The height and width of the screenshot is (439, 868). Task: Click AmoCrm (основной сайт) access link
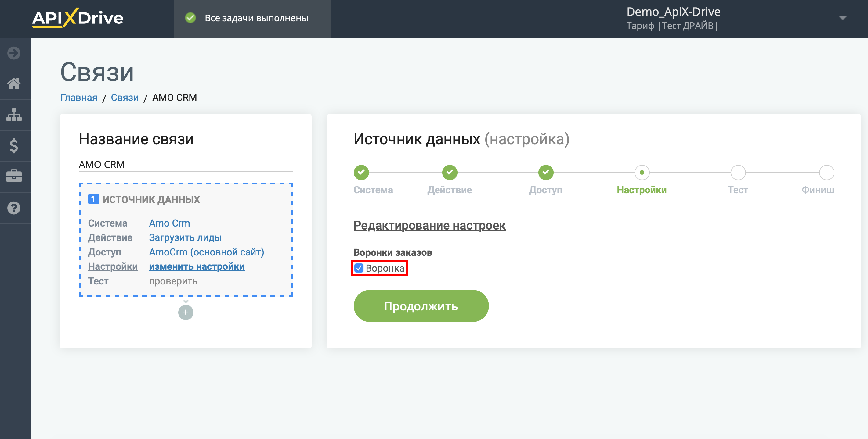pos(207,252)
